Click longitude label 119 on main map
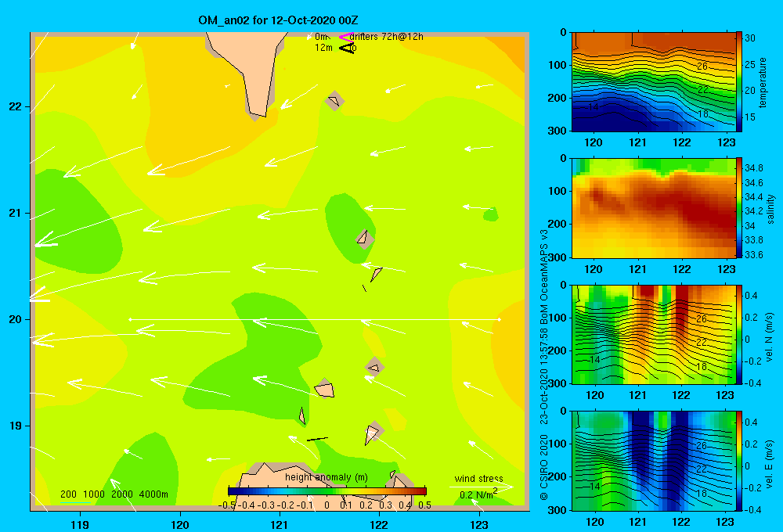Image resolution: width=783 pixels, height=532 pixels. 81,524
